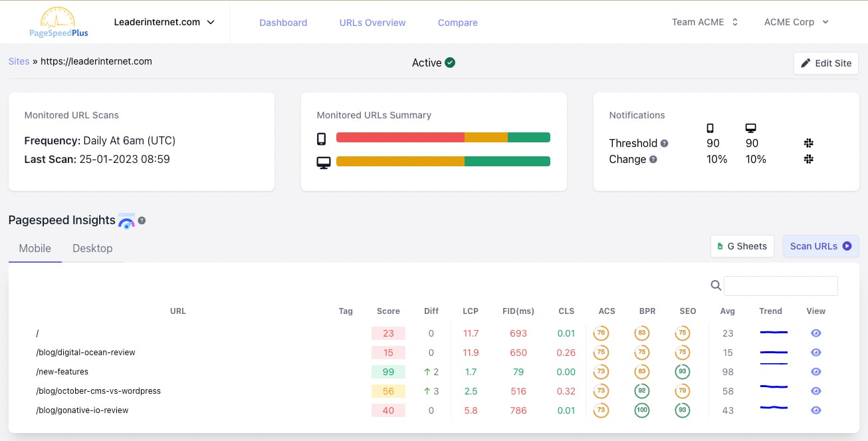This screenshot has width=868, height=441.
Task: Click the red segment of the mobile score bar
Action: (399, 137)
